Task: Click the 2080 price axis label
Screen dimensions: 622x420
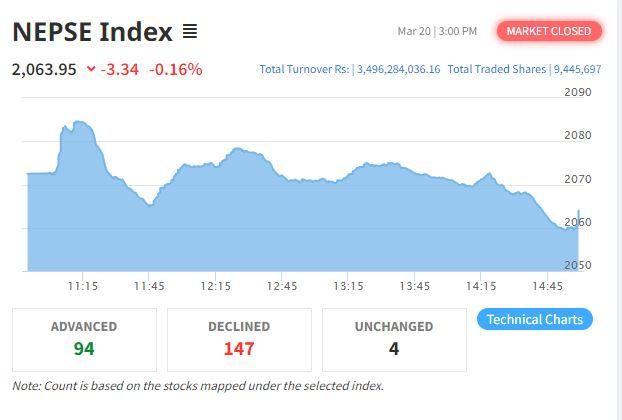Action: 578,136
